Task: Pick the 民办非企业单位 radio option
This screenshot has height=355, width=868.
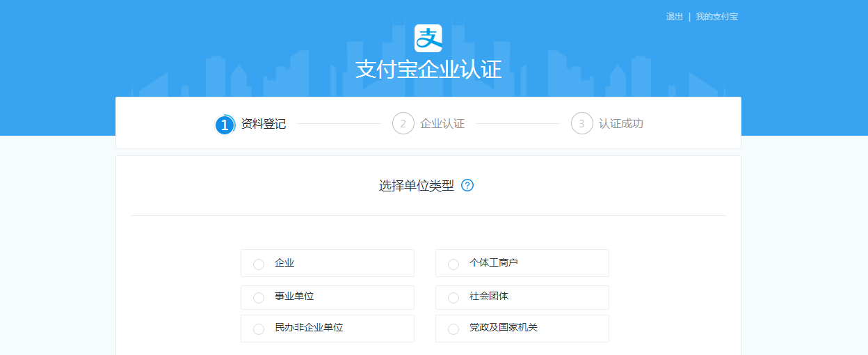Action: pyautogui.click(x=259, y=329)
